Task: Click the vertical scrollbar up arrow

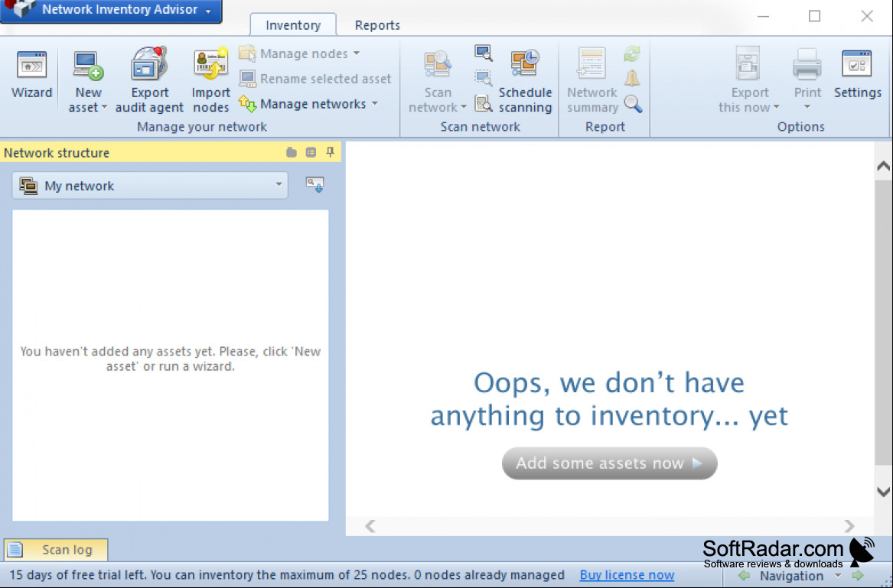Action: [883, 166]
